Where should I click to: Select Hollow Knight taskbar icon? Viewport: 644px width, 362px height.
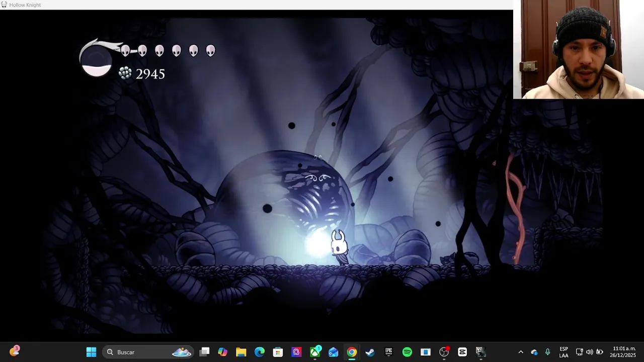click(x=480, y=352)
